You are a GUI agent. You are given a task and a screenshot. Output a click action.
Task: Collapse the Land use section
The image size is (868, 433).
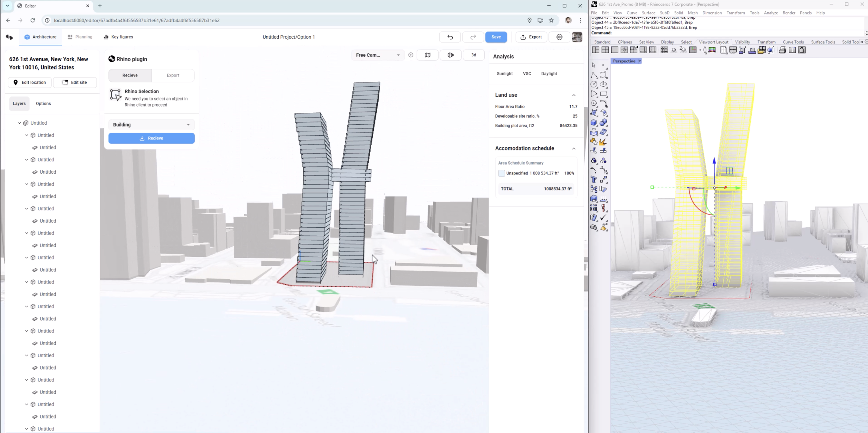(574, 95)
